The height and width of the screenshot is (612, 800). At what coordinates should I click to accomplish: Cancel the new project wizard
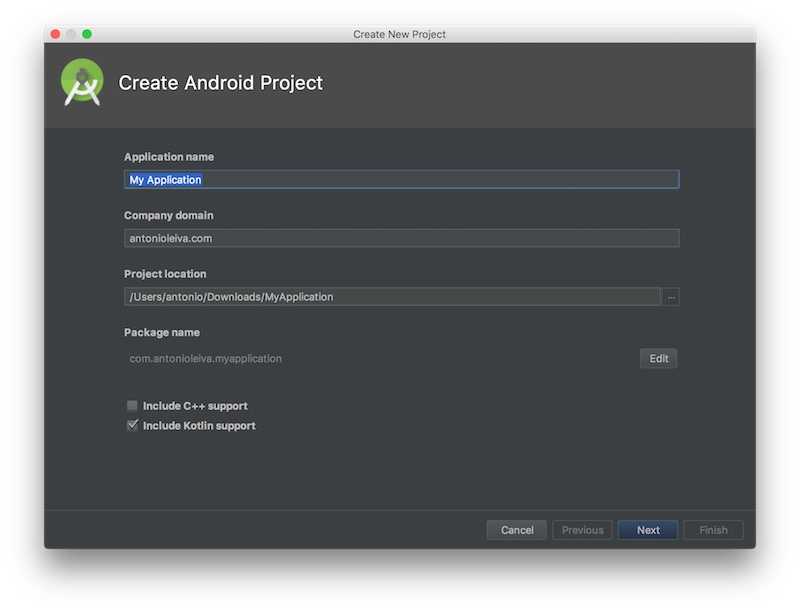point(517,530)
